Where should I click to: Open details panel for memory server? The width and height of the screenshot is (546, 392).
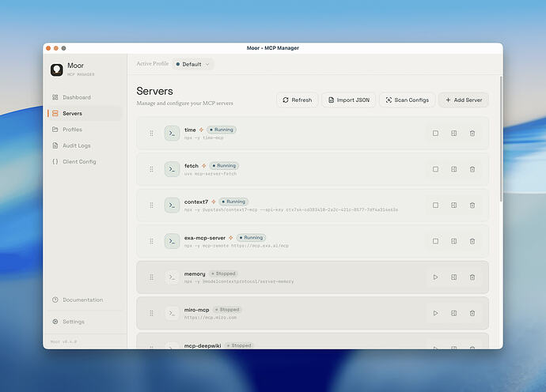tap(453, 277)
